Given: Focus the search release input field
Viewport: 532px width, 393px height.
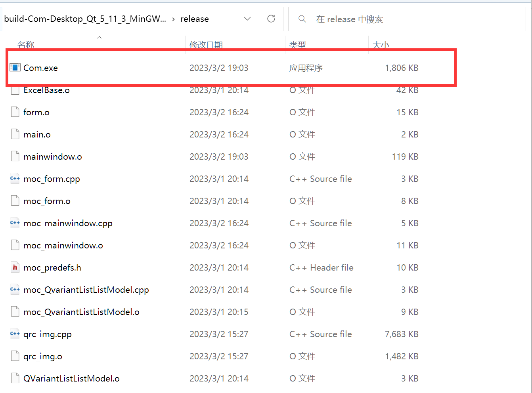Looking at the screenshot, I should click(x=407, y=19).
